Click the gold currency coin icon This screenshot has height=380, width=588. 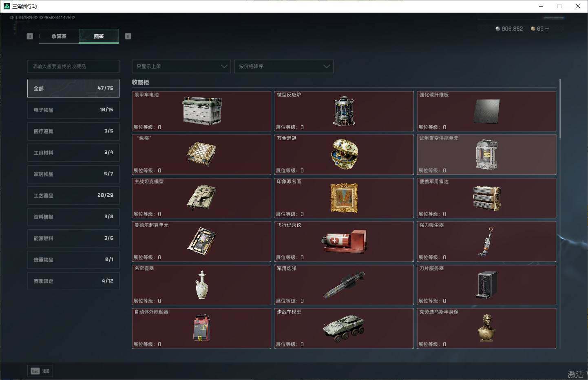533,29
